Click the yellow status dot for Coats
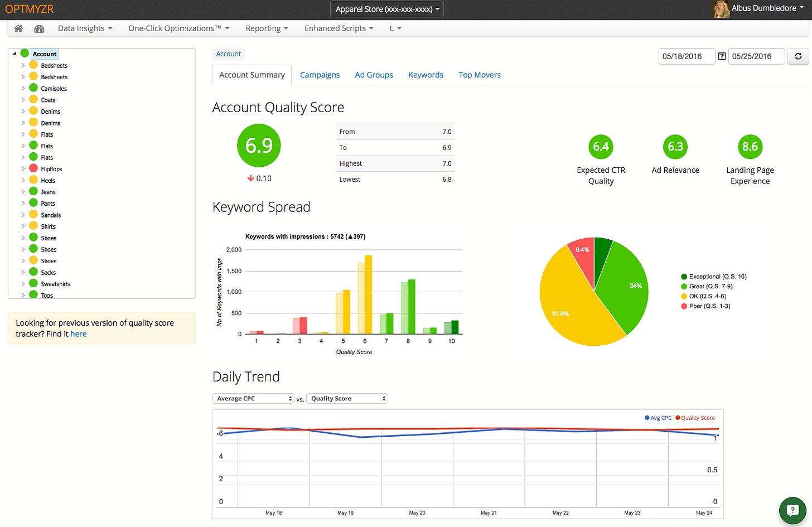812x527 pixels. (x=33, y=100)
